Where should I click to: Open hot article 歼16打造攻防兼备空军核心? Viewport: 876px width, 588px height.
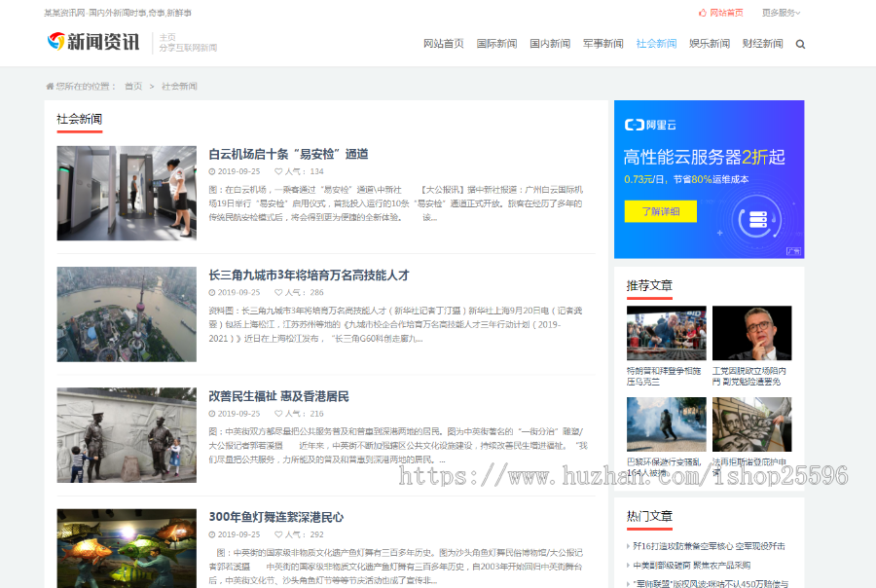tap(709, 546)
